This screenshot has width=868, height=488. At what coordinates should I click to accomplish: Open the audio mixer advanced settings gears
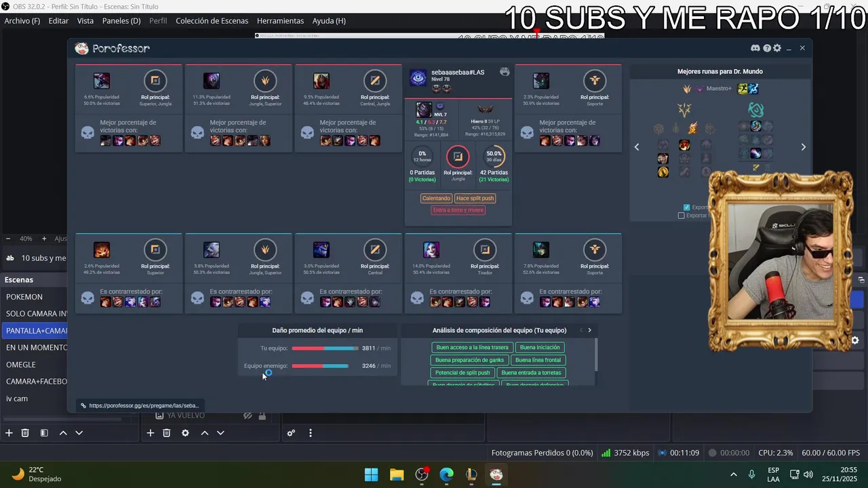pos(291,433)
